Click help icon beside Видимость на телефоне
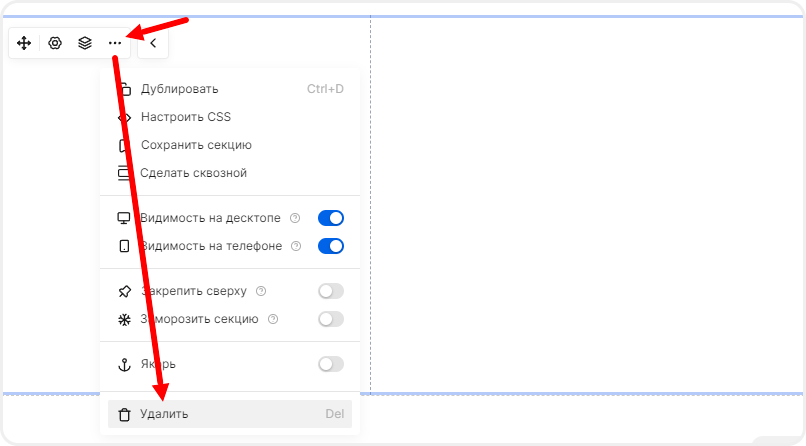Screen dimensions: 806x446 tap(295, 246)
